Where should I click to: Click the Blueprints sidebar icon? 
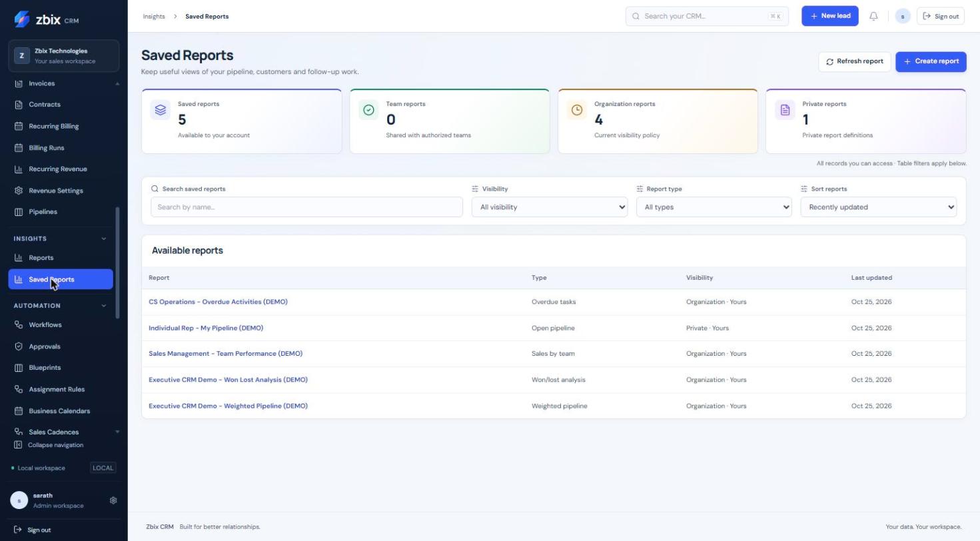[x=19, y=368]
